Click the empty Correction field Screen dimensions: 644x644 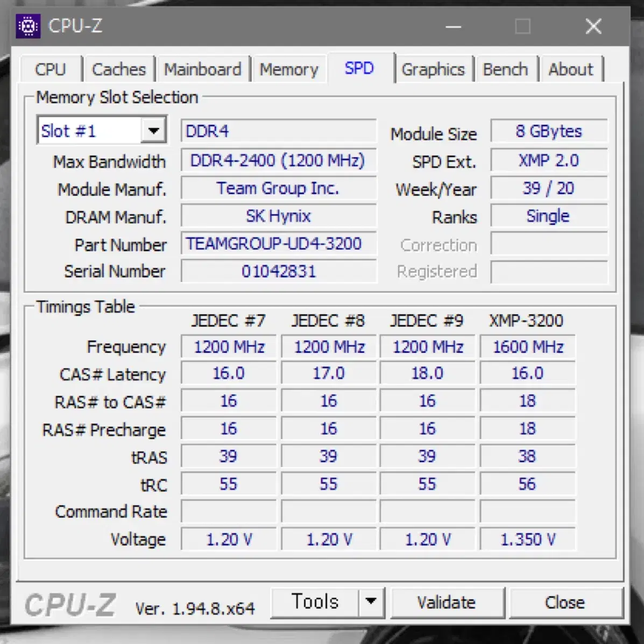[549, 244]
